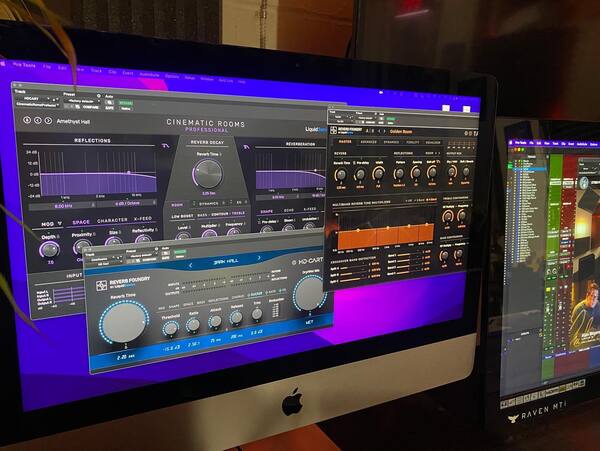Toggle SAFE in the Cinematic Rooms header
This screenshot has width=600, height=451.
click(109, 108)
